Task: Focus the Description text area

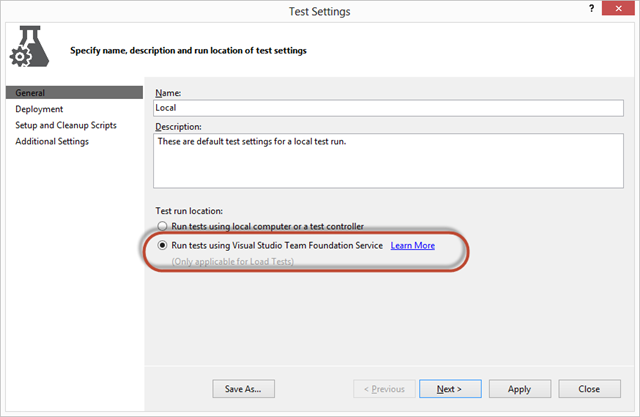Action: (x=388, y=161)
